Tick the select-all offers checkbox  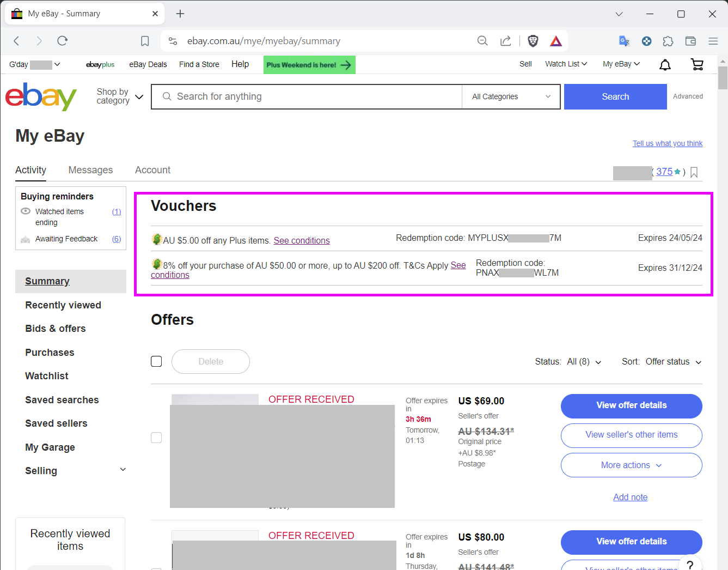pos(156,361)
